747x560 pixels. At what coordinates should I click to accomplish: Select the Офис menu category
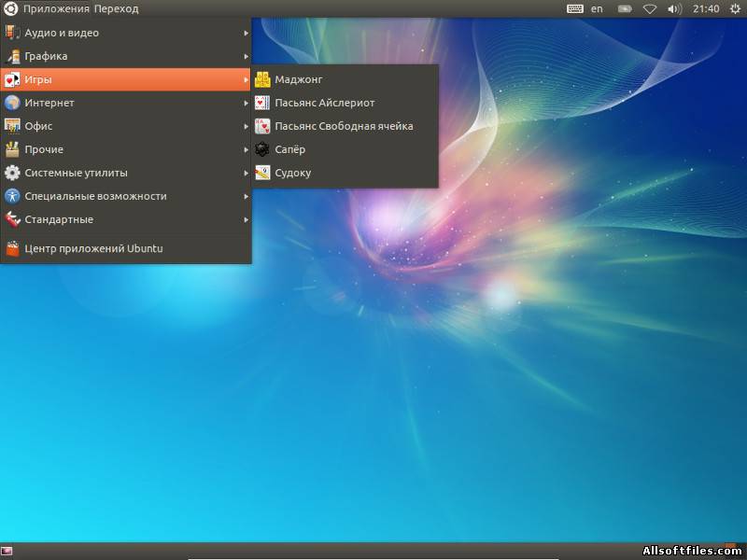point(38,126)
